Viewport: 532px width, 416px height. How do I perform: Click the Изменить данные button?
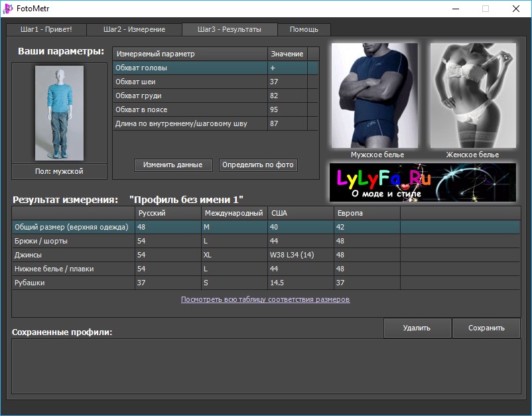pos(173,165)
